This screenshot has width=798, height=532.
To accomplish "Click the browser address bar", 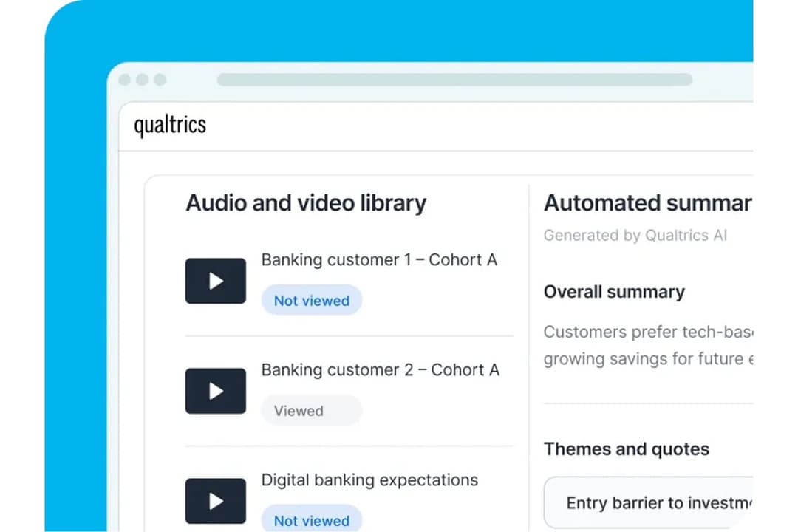I will pyautogui.click(x=454, y=79).
